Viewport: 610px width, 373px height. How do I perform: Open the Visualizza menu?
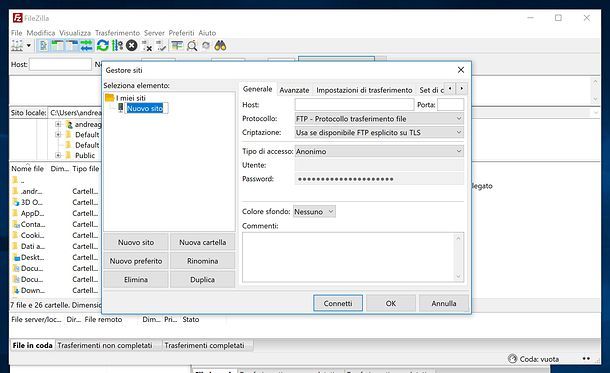coord(75,33)
